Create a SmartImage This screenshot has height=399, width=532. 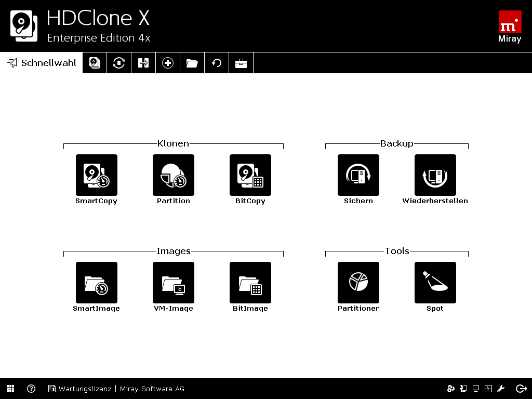(x=97, y=283)
